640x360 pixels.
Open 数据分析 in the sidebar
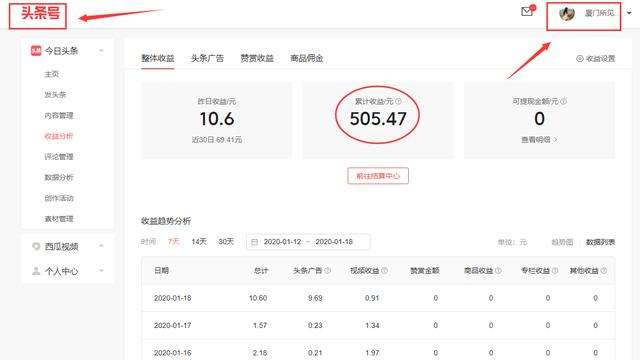tap(59, 177)
